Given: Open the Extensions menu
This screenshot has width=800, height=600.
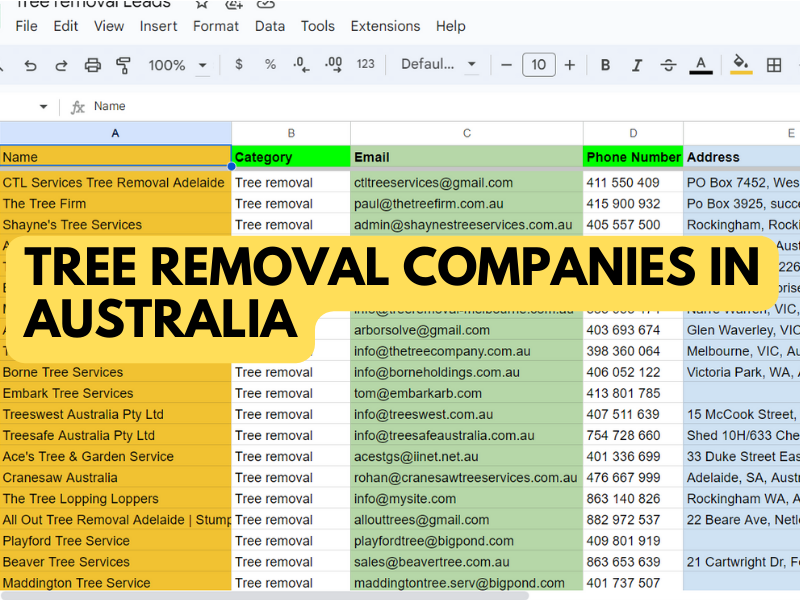Looking at the screenshot, I should [x=385, y=26].
